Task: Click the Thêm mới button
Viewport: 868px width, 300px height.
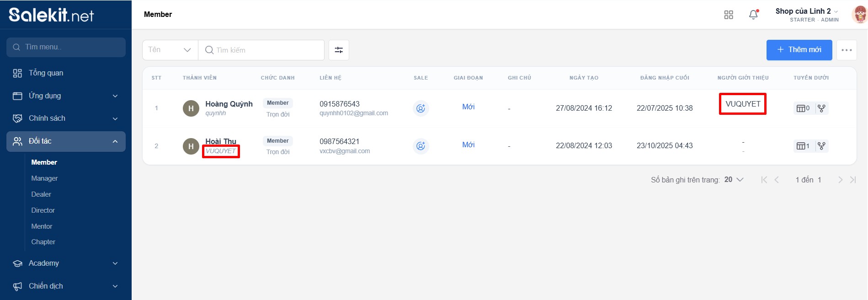Action: click(799, 50)
